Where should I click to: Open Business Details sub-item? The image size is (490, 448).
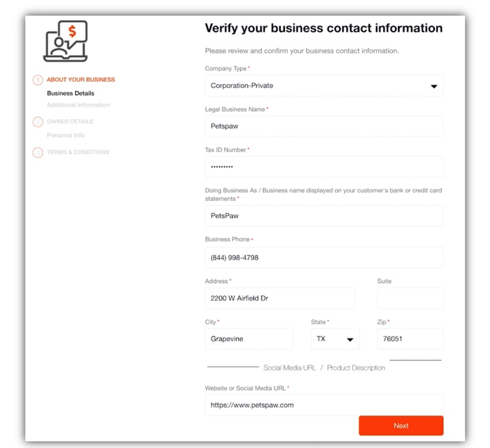(x=71, y=93)
